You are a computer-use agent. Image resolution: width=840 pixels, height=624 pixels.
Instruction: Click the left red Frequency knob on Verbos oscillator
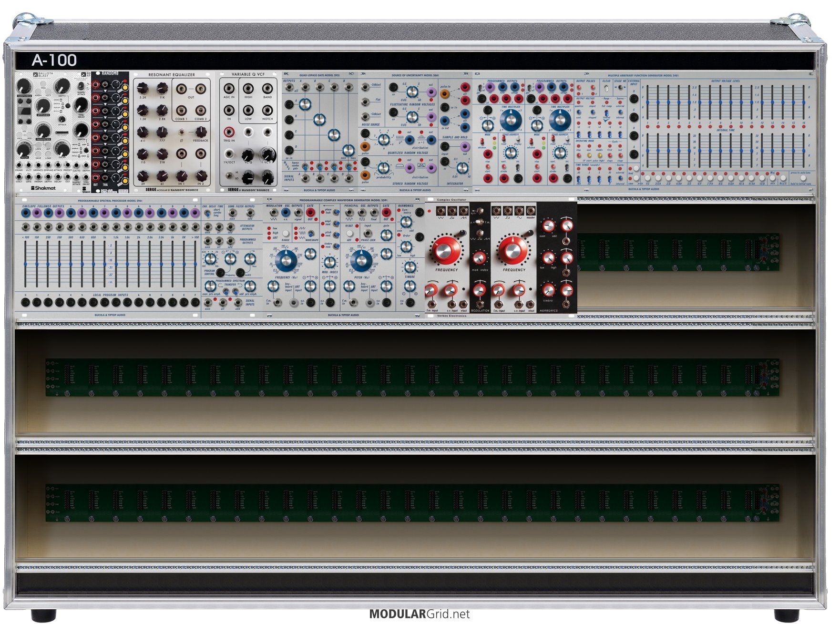click(x=446, y=249)
